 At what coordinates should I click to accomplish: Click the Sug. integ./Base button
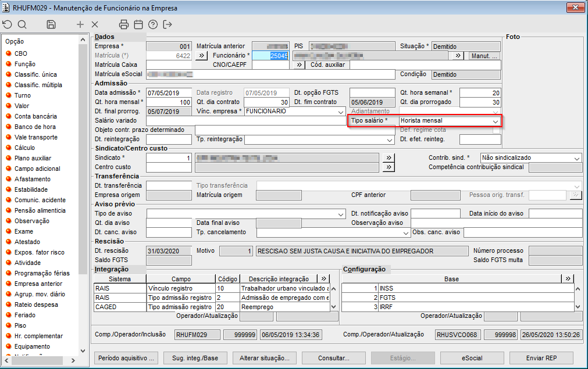point(195,358)
